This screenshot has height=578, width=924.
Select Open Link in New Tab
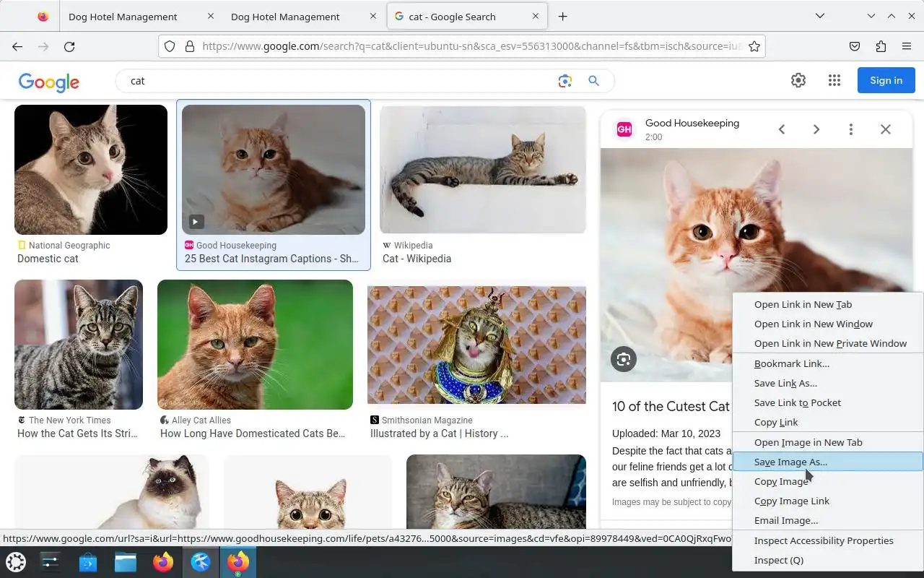828,304
